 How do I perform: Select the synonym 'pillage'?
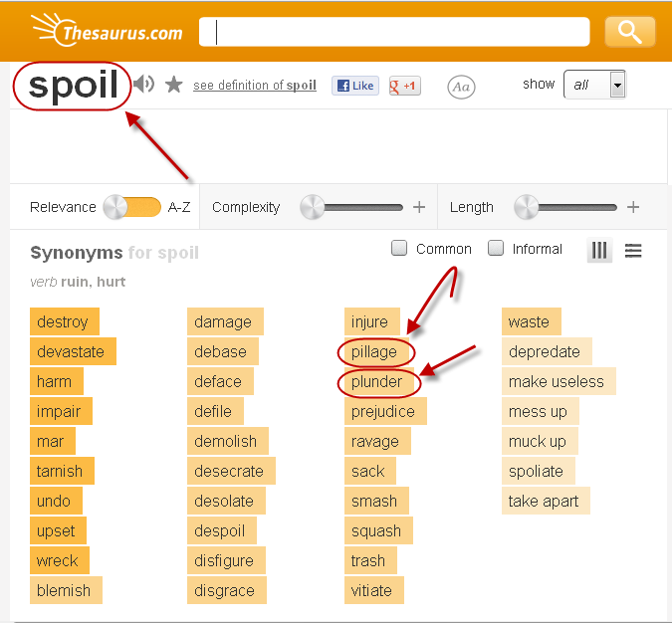(374, 351)
